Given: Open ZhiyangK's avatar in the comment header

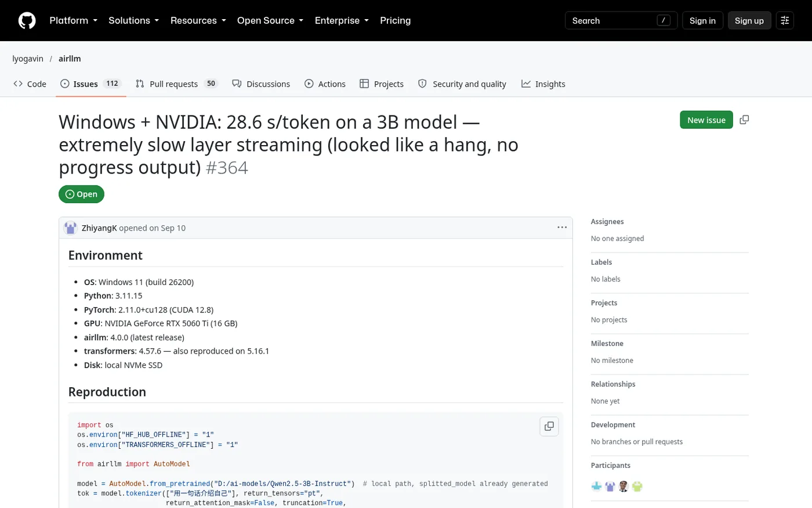Looking at the screenshot, I should pos(71,228).
